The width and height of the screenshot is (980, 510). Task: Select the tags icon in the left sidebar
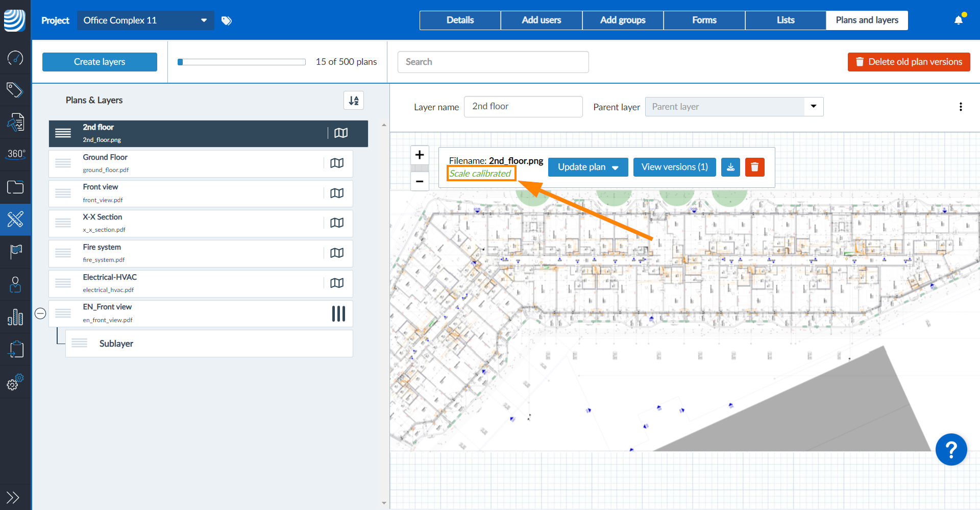[15, 90]
